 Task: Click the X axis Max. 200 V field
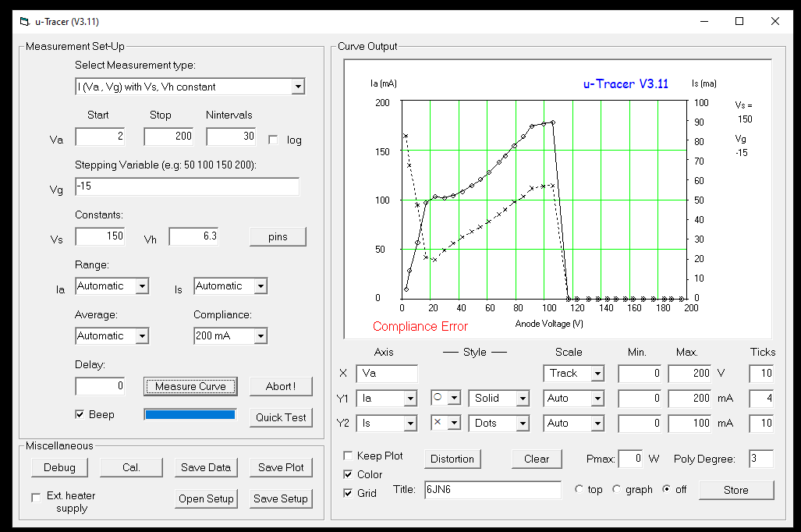(689, 374)
